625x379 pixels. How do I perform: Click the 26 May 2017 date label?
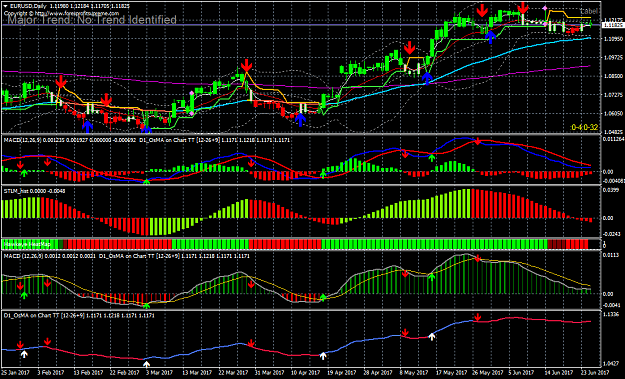click(487, 373)
